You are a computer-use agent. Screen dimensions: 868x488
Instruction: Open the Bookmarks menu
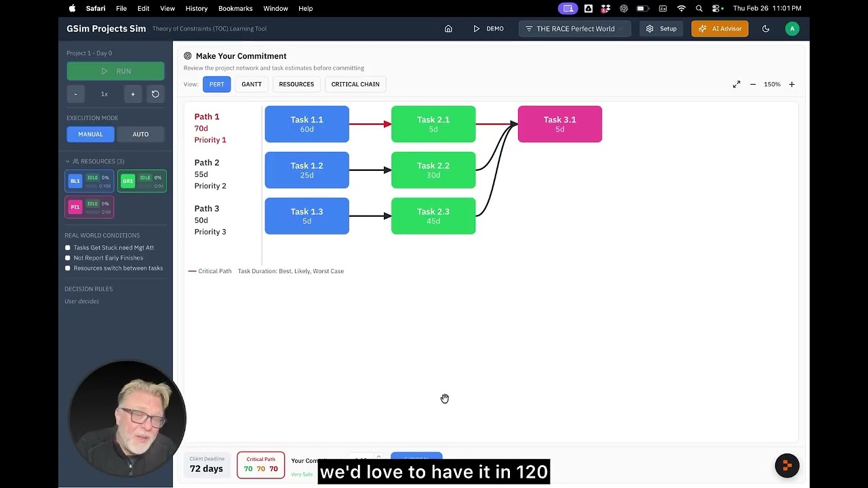click(235, 8)
